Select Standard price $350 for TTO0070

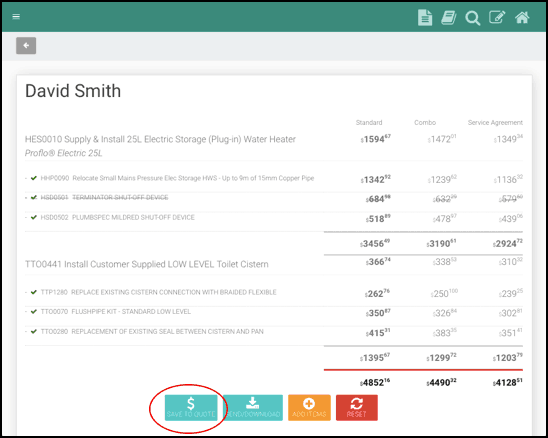click(x=378, y=313)
